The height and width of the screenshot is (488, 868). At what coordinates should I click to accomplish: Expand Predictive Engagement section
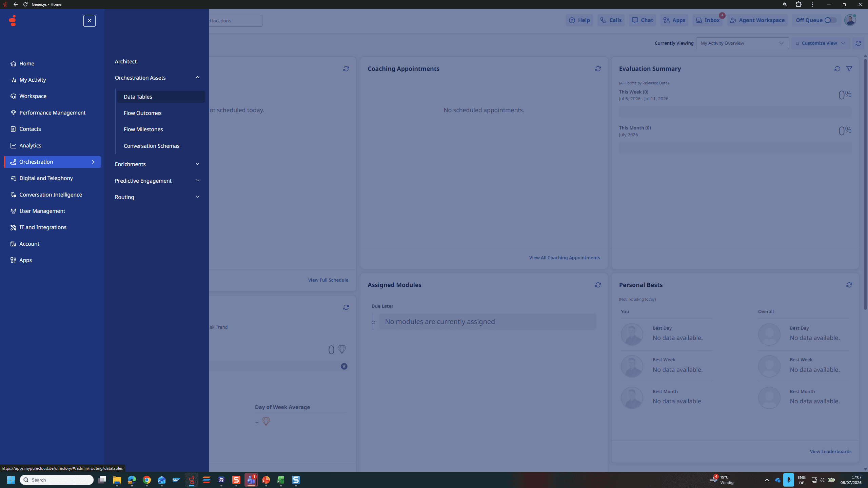click(158, 181)
